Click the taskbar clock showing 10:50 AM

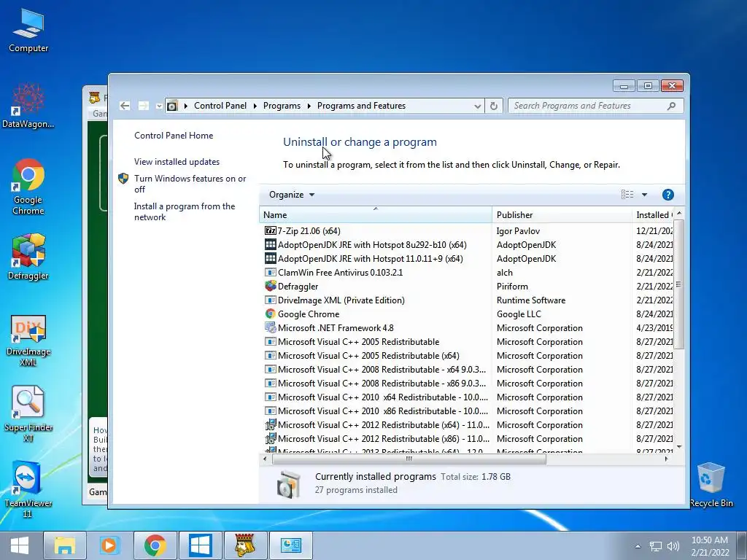tap(709, 545)
